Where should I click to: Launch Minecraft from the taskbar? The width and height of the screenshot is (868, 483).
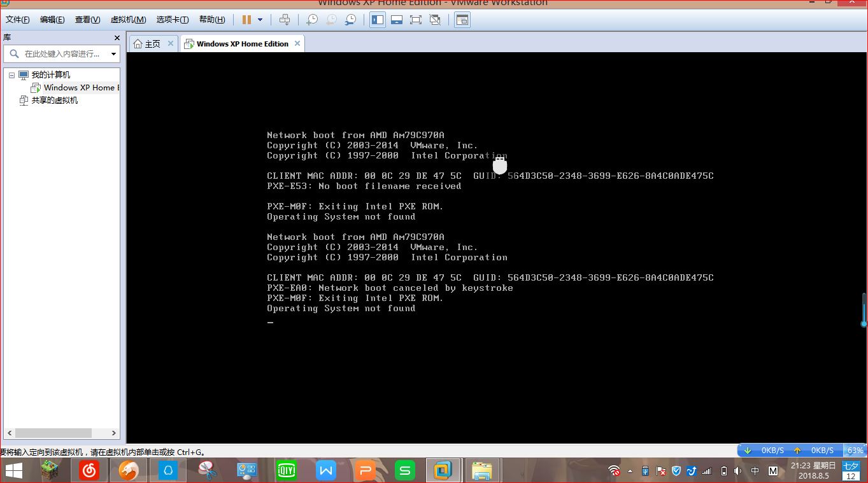tap(49, 471)
